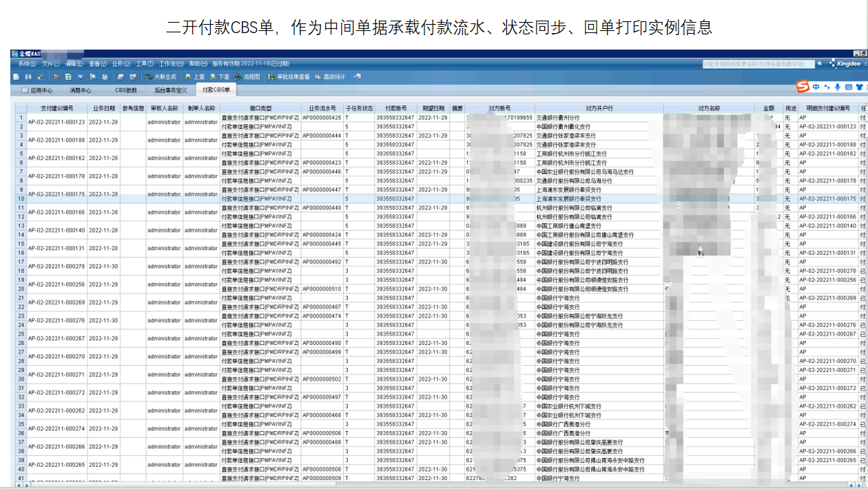
Task: Open the 工具(T) menu
Action: point(145,63)
